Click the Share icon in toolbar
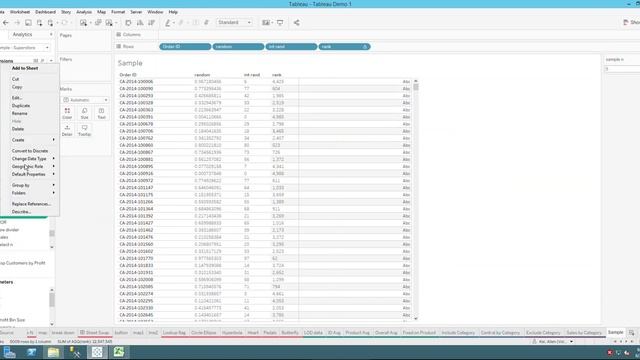 [x=296, y=23]
